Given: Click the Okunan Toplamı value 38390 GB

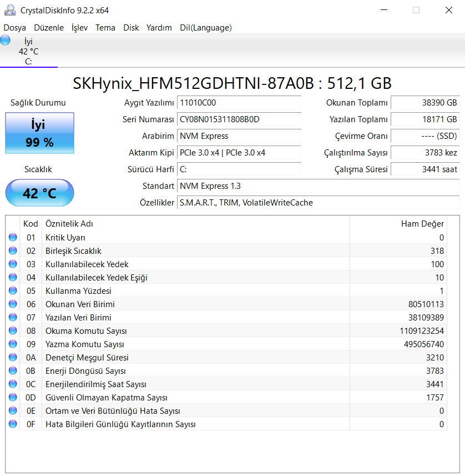Looking at the screenshot, I should (x=425, y=103).
